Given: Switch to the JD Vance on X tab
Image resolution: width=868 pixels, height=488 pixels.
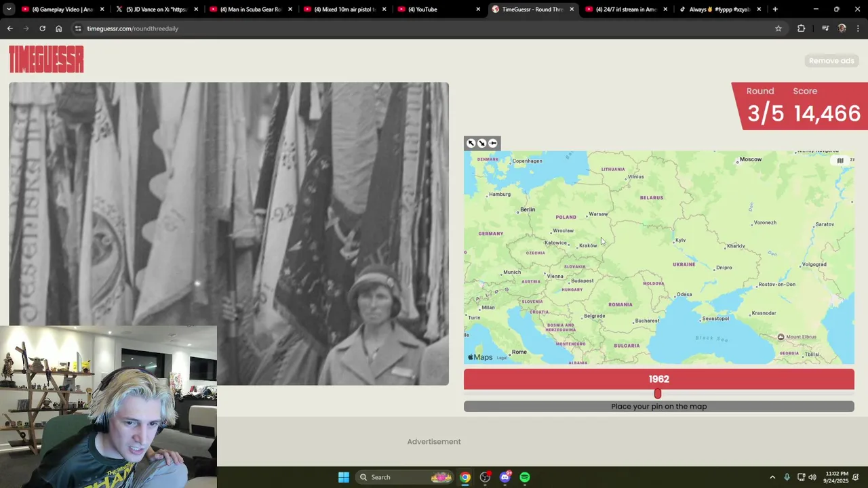Looking at the screenshot, I should tap(156, 9).
